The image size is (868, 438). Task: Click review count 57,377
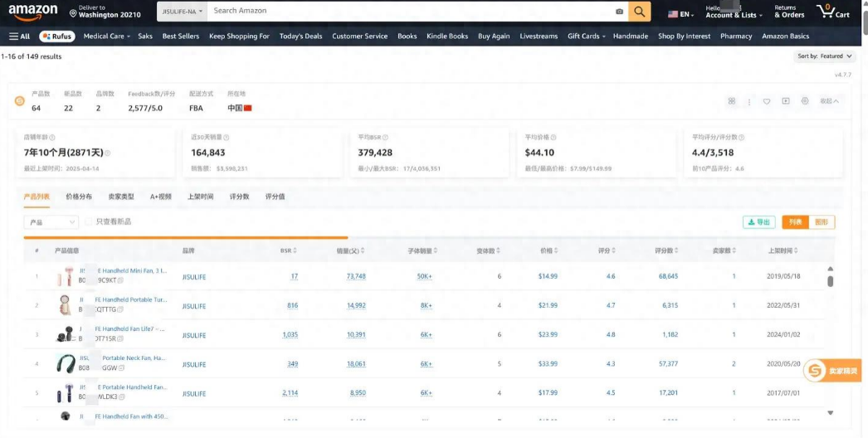click(668, 364)
